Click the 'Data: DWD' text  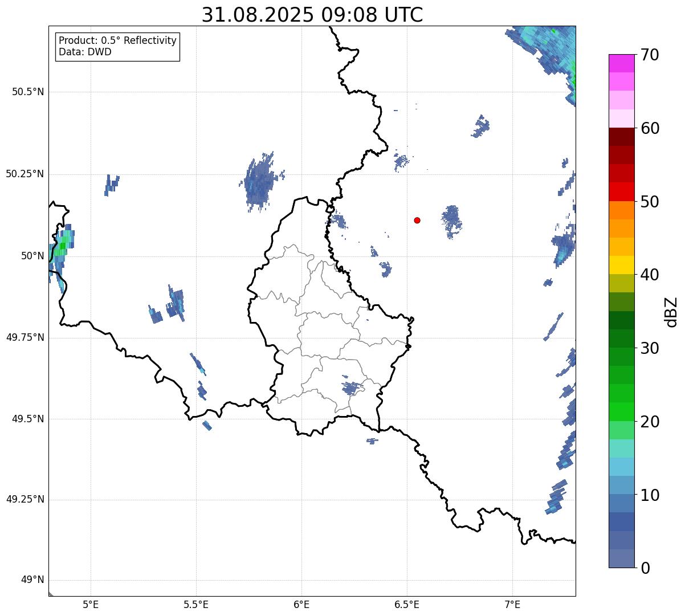point(85,52)
